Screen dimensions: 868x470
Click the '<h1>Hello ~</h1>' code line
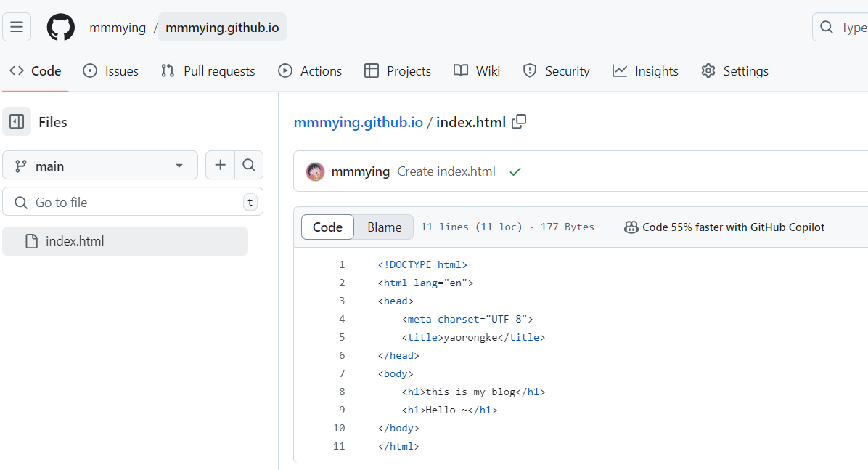[x=449, y=410]
